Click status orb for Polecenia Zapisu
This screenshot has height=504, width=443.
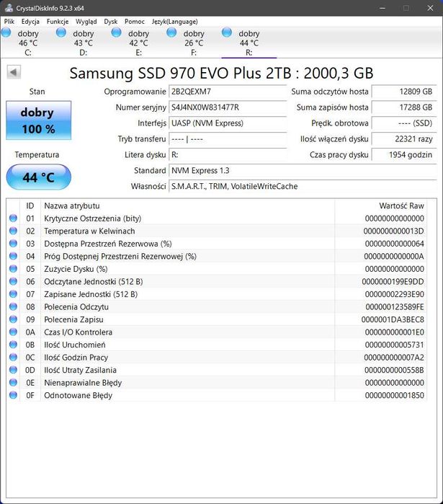pos(13,319)
